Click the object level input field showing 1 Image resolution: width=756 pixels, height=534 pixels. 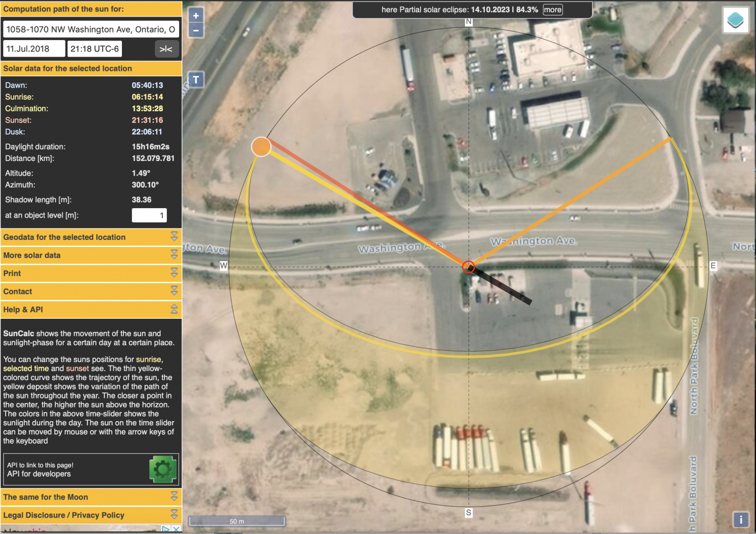tap(149, 215)
